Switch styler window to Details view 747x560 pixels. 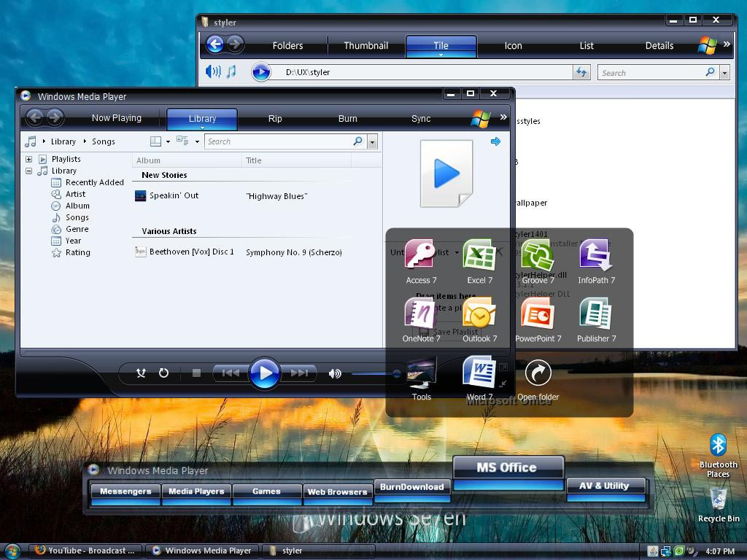coord(659,46)
